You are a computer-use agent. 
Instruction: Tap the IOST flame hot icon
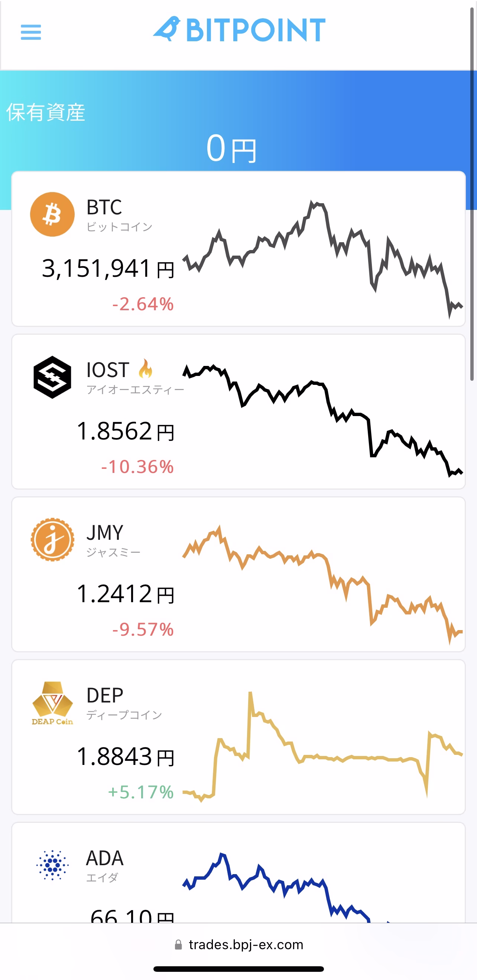pyautogui.click(x=145, y=369)
